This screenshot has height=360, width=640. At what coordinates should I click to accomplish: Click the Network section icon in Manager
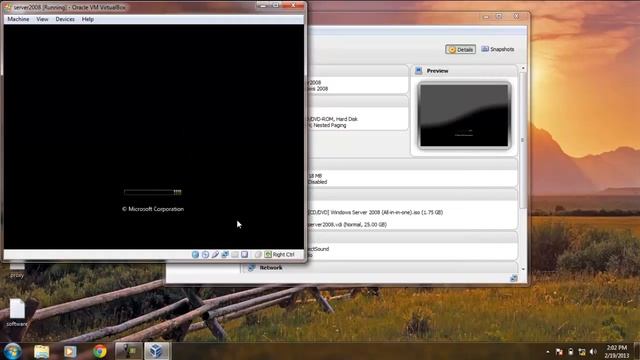coord(251,268)
